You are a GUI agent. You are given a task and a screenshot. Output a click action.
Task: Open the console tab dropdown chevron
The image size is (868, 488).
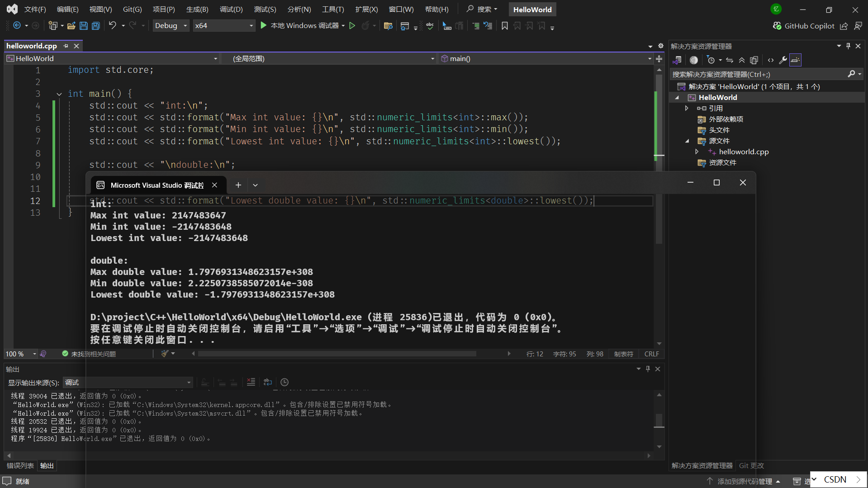pos(255,185)
